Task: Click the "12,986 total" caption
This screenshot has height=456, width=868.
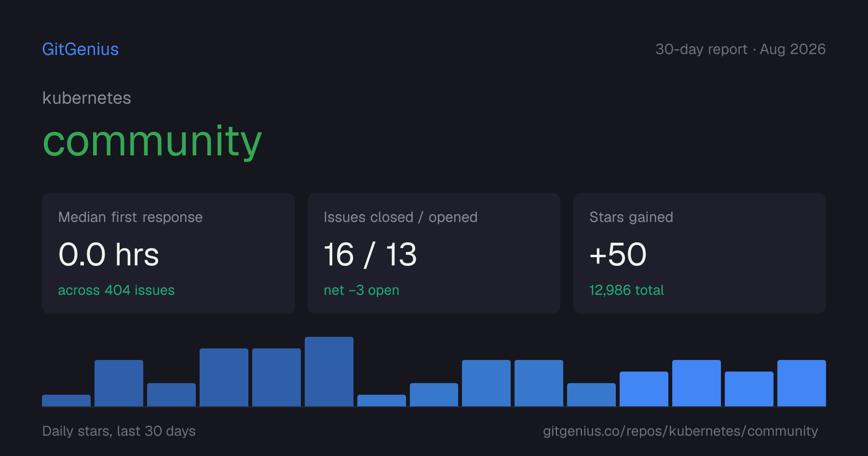Action: pos(626,290)
